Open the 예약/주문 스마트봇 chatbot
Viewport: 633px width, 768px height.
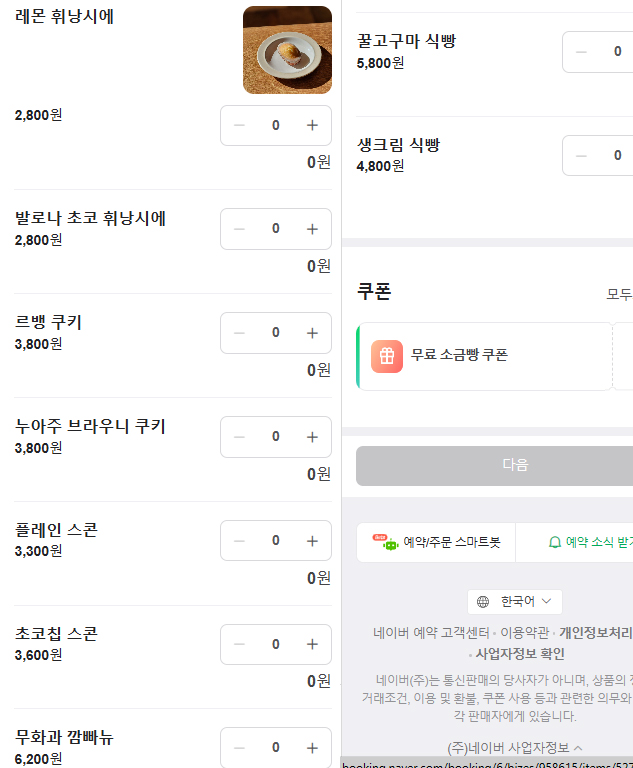pos(436,543)
